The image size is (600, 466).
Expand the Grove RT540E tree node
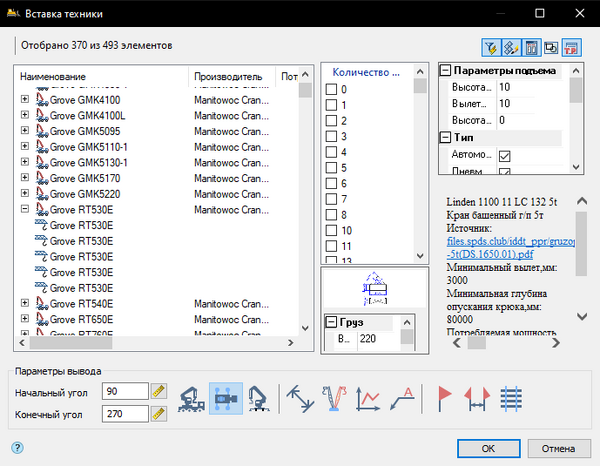[25, 303]
